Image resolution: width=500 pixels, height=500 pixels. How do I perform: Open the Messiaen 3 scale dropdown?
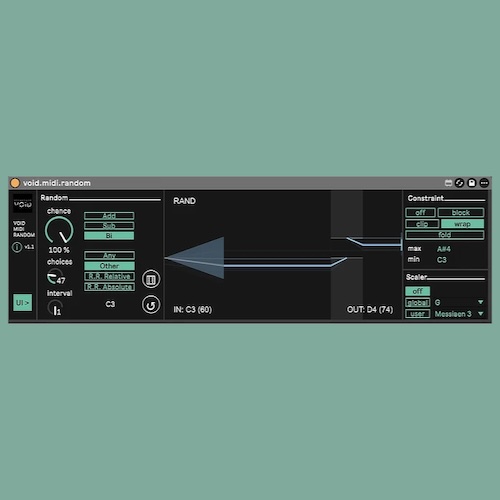pyautogui.click(x=459, y=314)
